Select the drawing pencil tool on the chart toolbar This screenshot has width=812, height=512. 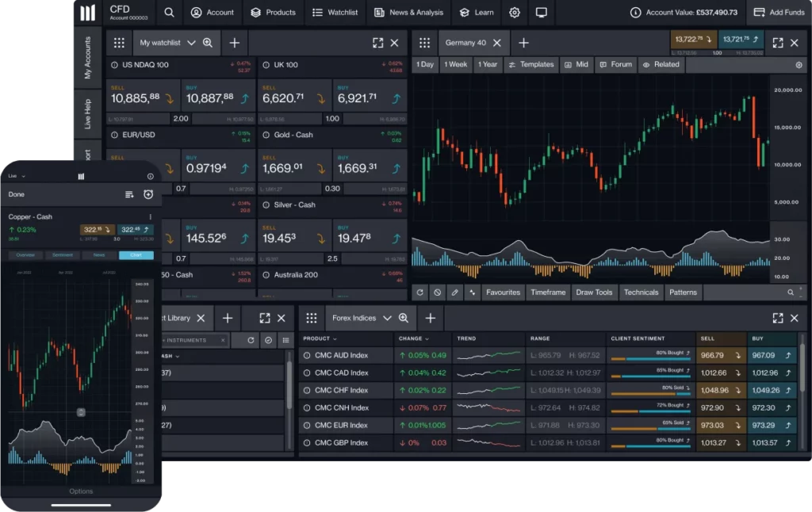454,292
